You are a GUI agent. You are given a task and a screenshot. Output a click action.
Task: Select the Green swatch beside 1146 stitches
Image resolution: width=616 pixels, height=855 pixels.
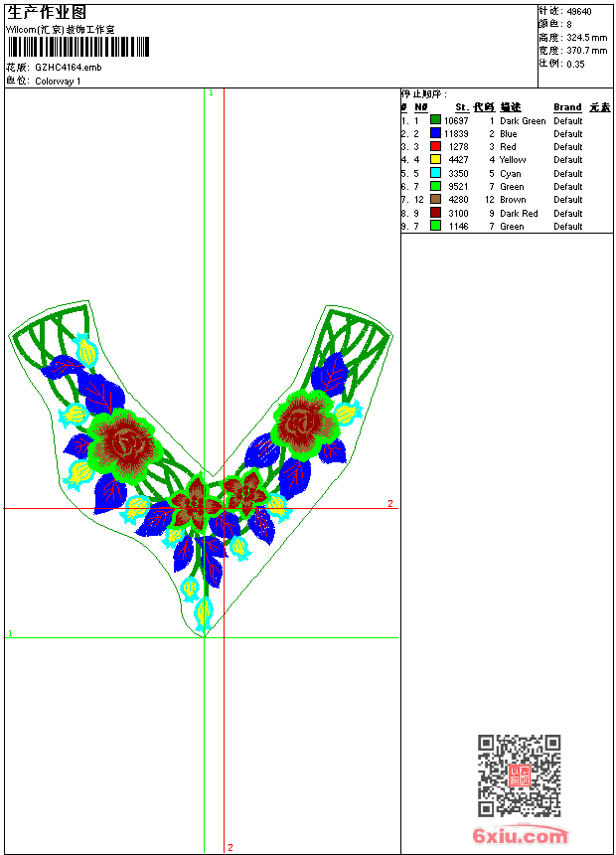[435, 226]
